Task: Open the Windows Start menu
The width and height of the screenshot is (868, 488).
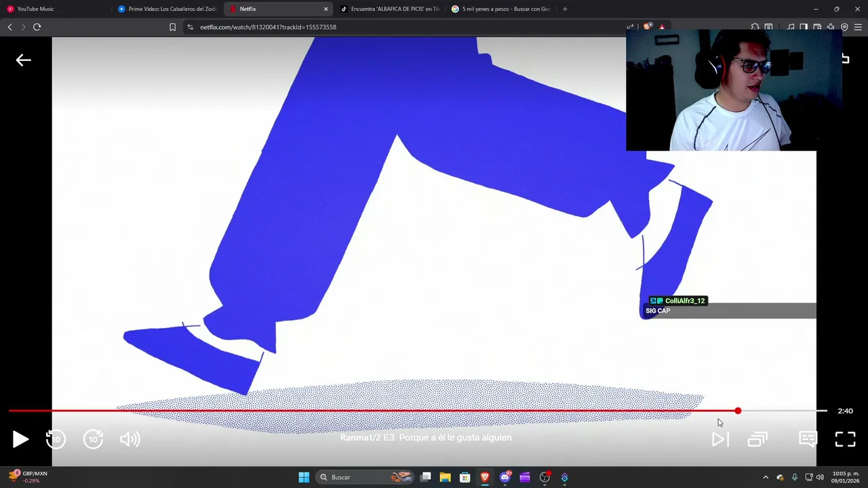Action: [x=304, y=477]
